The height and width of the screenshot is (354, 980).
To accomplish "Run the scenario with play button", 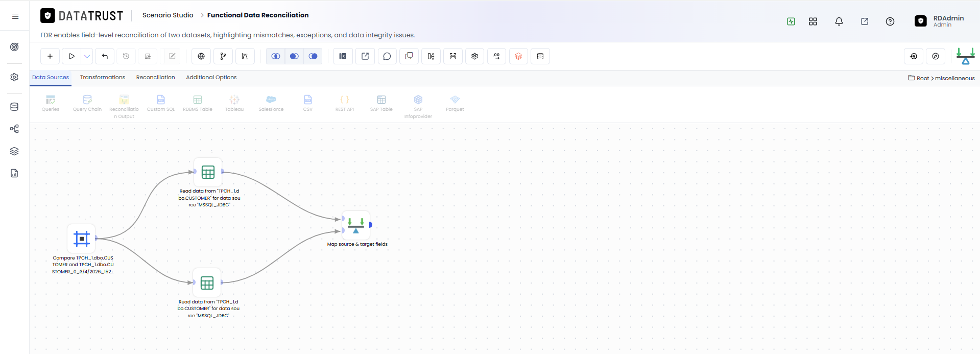I will tap(71, 56).
